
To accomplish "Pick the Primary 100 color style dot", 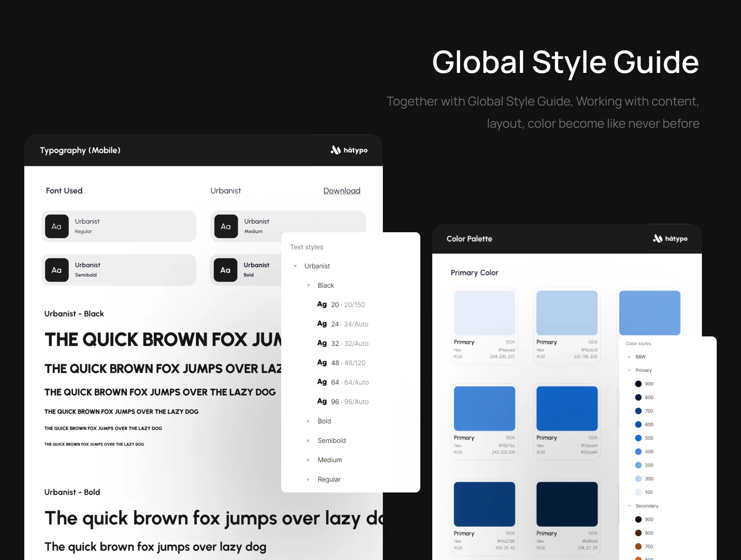I will 638,492.
